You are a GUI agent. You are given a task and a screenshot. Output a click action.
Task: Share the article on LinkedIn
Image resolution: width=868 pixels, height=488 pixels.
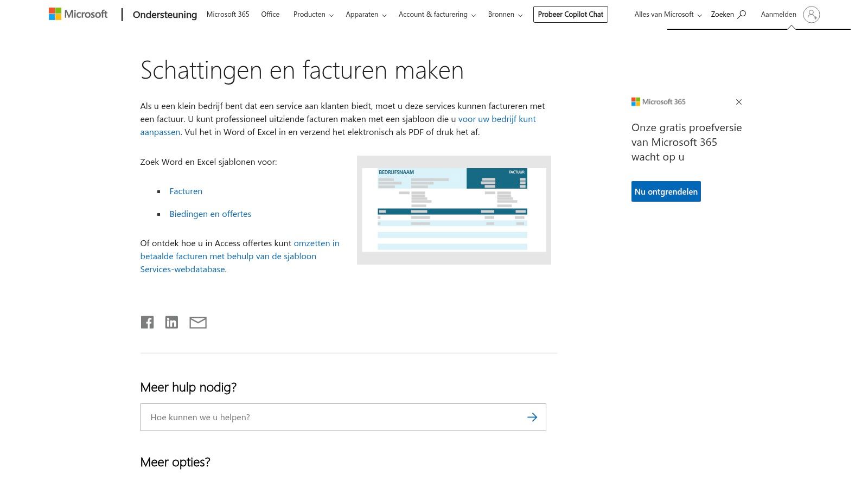(x=171, y=322)
